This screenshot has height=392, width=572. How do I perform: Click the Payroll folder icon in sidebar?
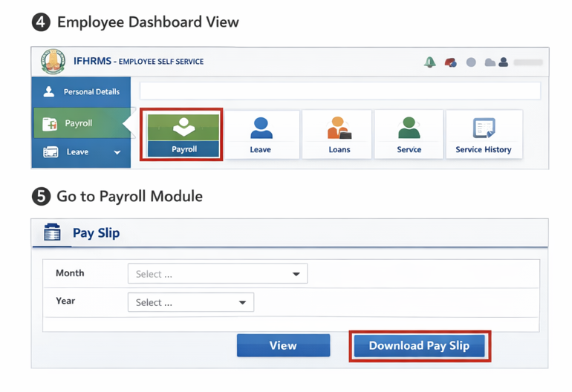click(x=50, y=124)
